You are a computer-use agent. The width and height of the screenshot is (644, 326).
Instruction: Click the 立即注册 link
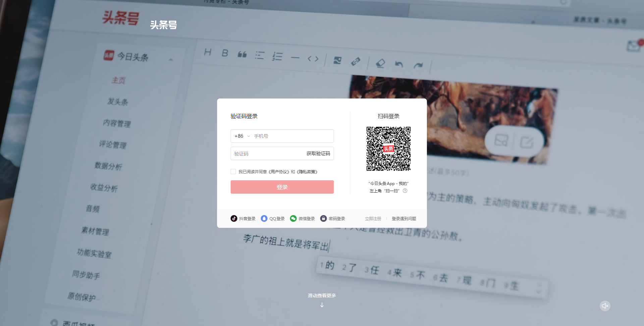pos(373,219)
